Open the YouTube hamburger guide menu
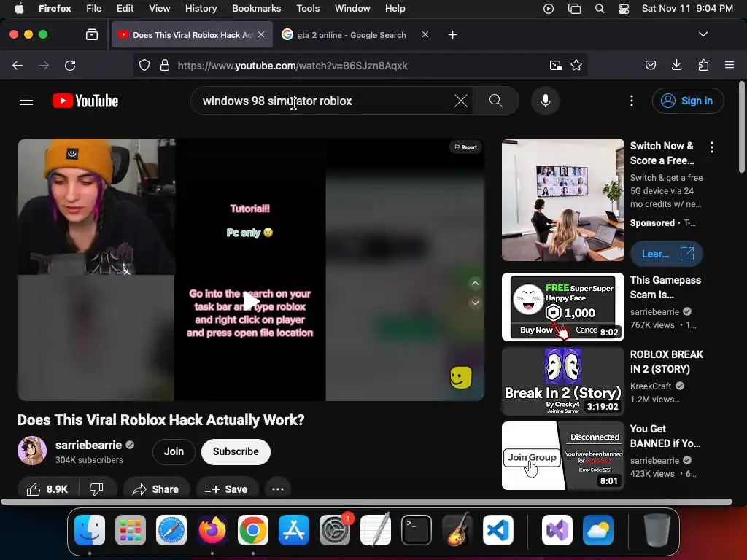The image size is (747, 560). [x=26, y=101]
